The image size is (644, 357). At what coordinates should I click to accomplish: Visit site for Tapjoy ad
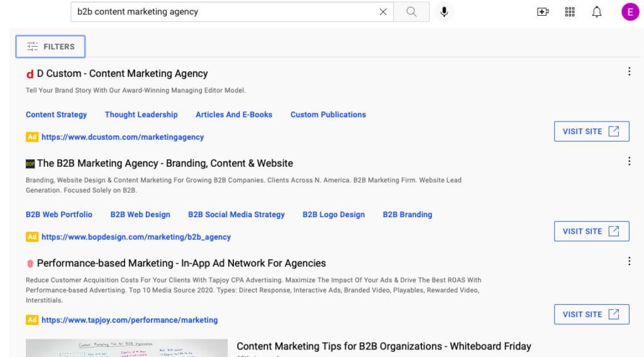(591, 314)
